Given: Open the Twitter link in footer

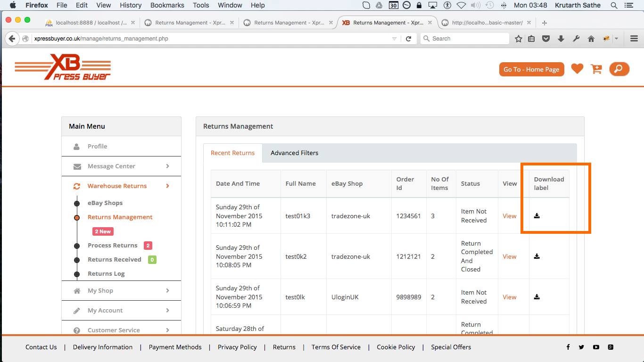Looking at the screenshot, I should pyautogui.click(x=581, y=347).
